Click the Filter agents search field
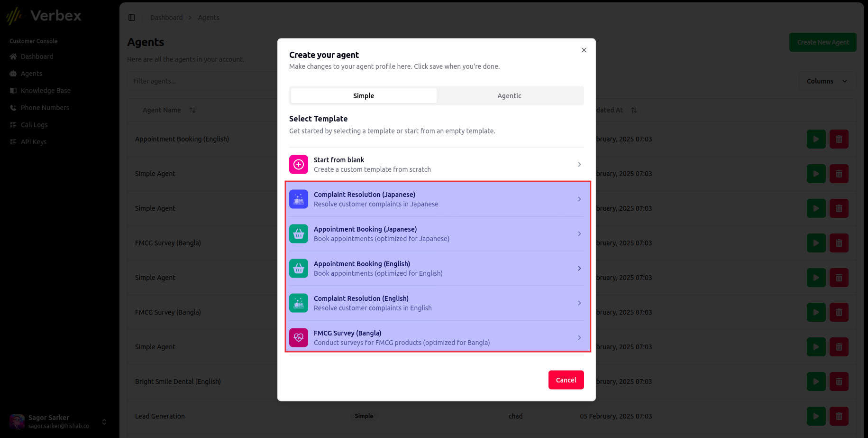Image resolution: width=868 pixels, height=438 pixels. (199, 81)
